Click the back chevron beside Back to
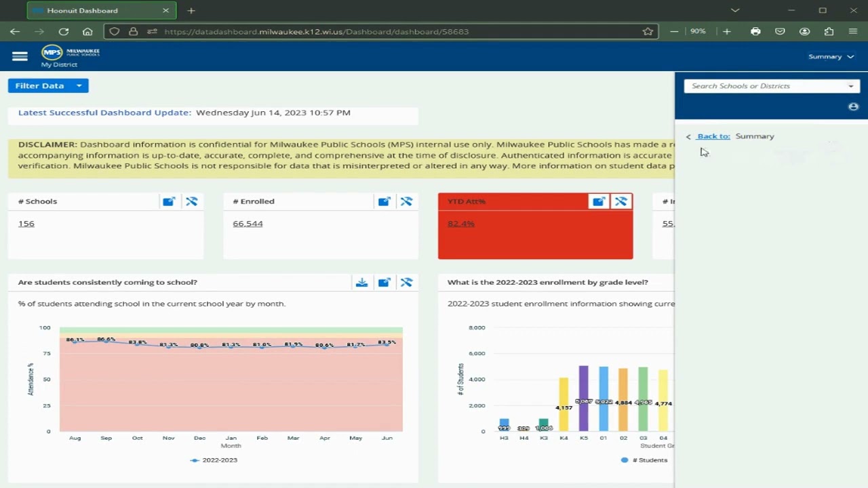 coord(688,136)
